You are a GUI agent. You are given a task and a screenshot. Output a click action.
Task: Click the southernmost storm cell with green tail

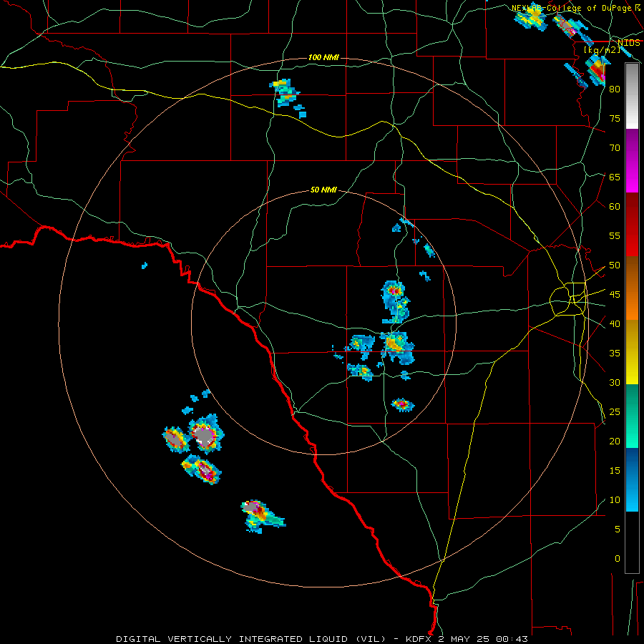click(262, 516)
